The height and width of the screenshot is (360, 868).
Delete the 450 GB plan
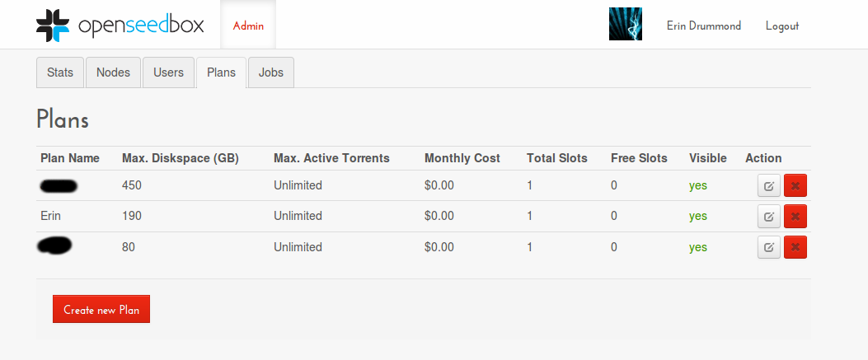(795, 185)
